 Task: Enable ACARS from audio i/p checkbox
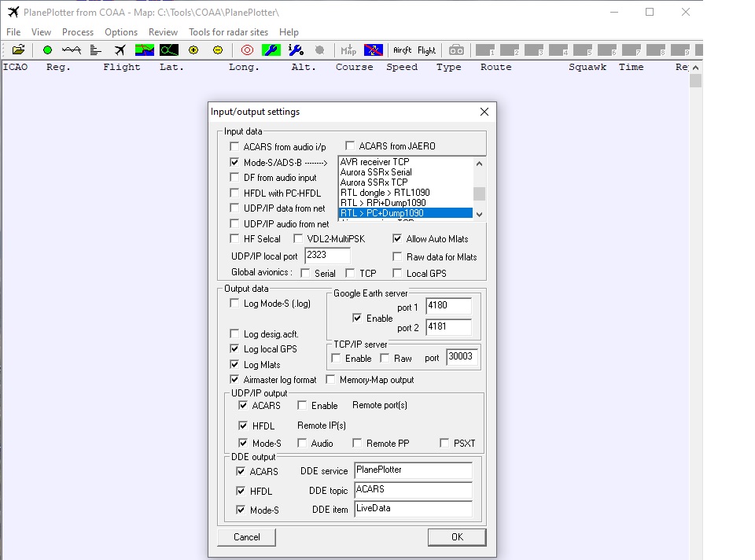point(234,146)
